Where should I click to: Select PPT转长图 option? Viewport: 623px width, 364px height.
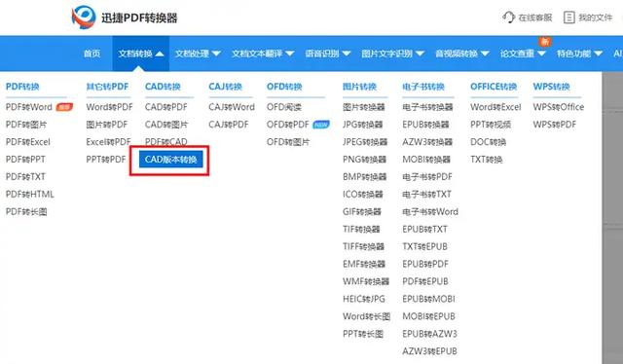[363, 334]
